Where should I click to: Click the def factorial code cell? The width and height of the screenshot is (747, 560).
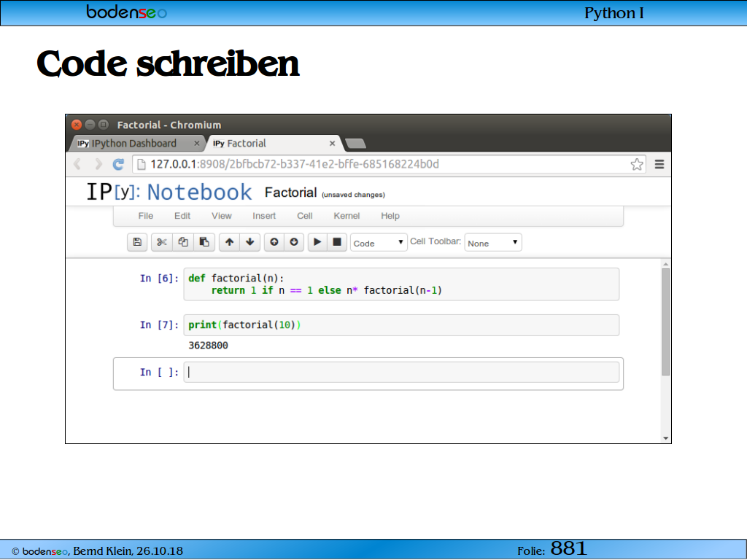click(x=401, y=284)
